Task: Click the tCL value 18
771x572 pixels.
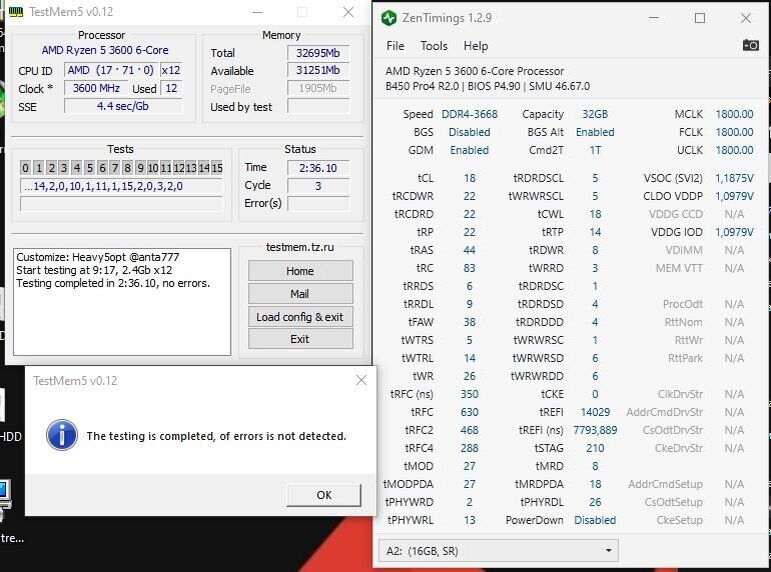Action: click(x=470, y=178)
